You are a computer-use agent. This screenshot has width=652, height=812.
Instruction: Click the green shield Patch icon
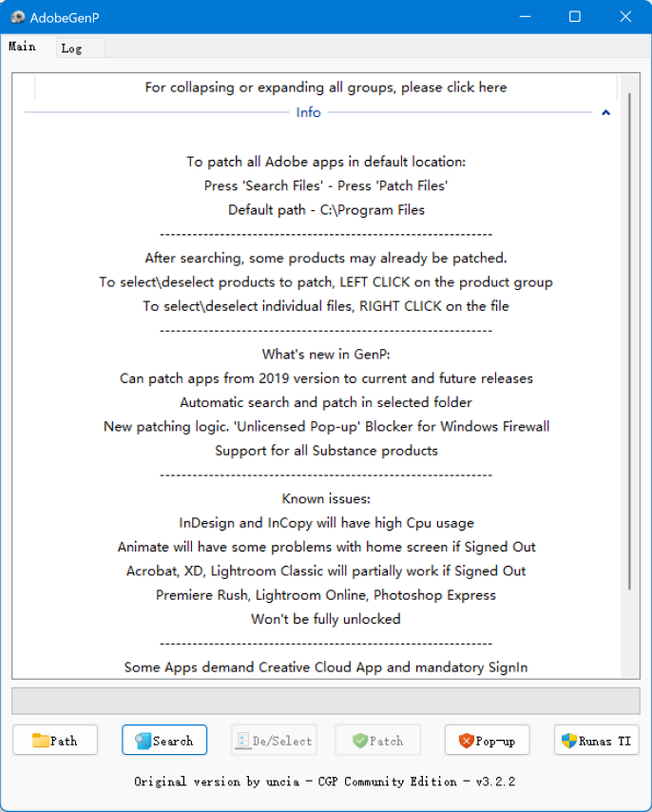pyautogui.click(x=359, y=741)
